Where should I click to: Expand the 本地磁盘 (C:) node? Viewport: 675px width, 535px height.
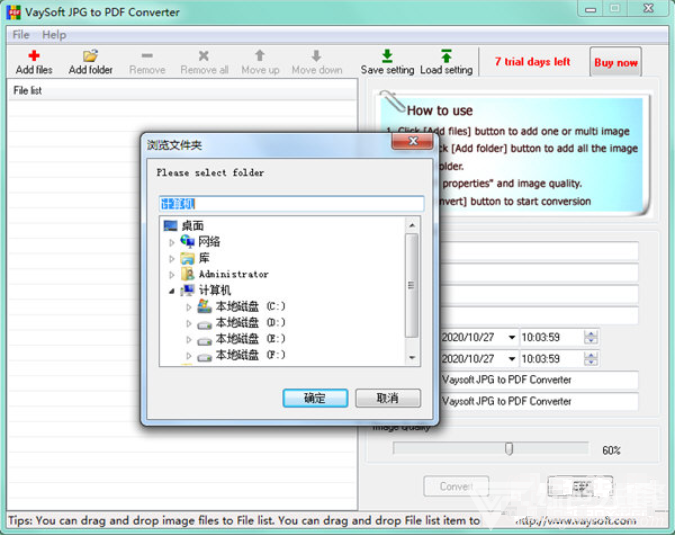coord(189,307)
